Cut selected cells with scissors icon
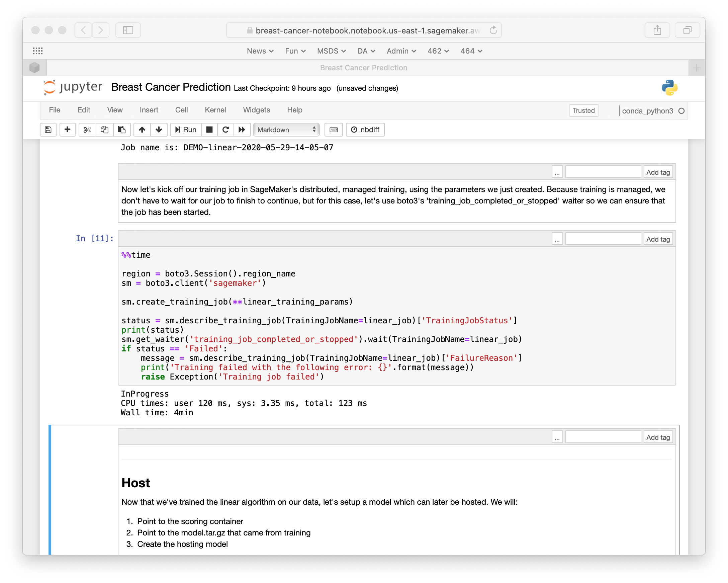 pyautogui.click(x=87, y=130)
